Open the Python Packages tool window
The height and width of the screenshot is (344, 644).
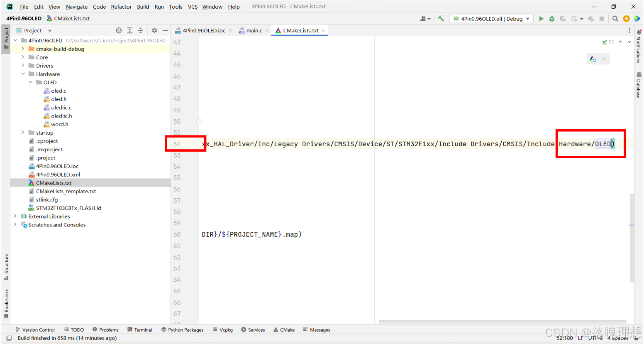(182, 330)
